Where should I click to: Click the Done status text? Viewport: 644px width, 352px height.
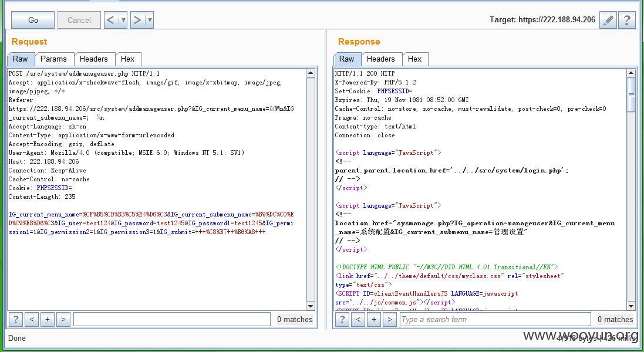[x=17, y=338]
